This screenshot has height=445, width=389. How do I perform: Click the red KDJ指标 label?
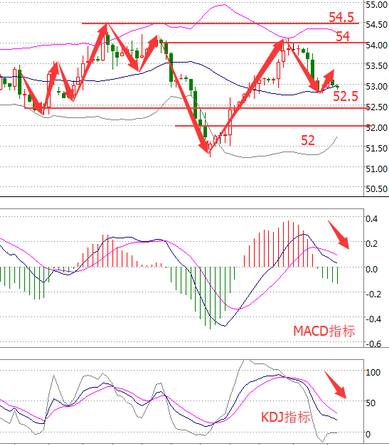point(285,417)
